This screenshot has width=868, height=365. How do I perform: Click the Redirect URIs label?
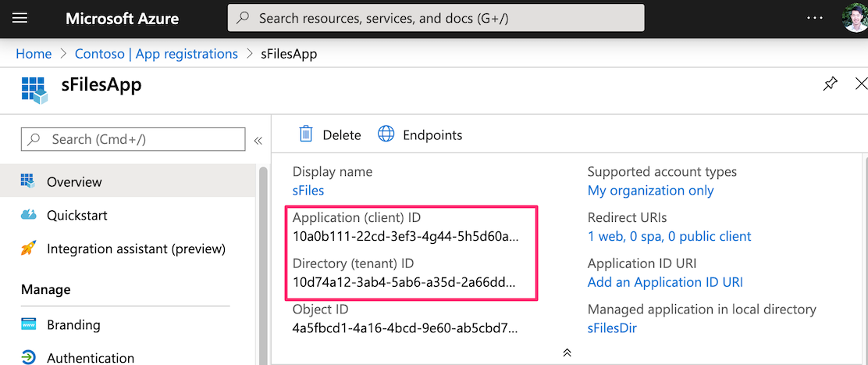[x=628, y=217]
